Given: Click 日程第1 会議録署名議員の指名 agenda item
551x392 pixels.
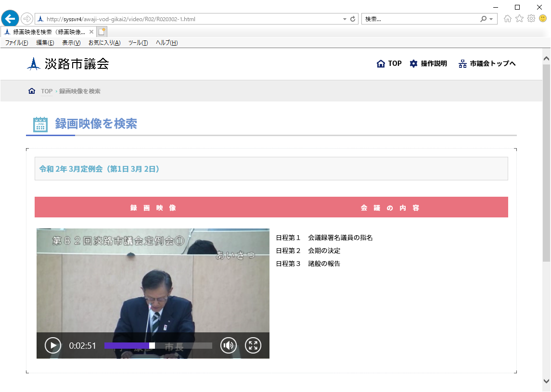Looking at the screenshot, I should click(324, 238).
